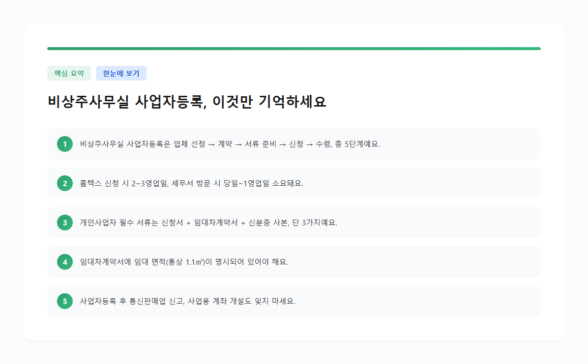The width and height of the screenshot is (588, 364).
Task: Click the 개인사업자 필수 서류 row
Action: click(x=294, y=223)
